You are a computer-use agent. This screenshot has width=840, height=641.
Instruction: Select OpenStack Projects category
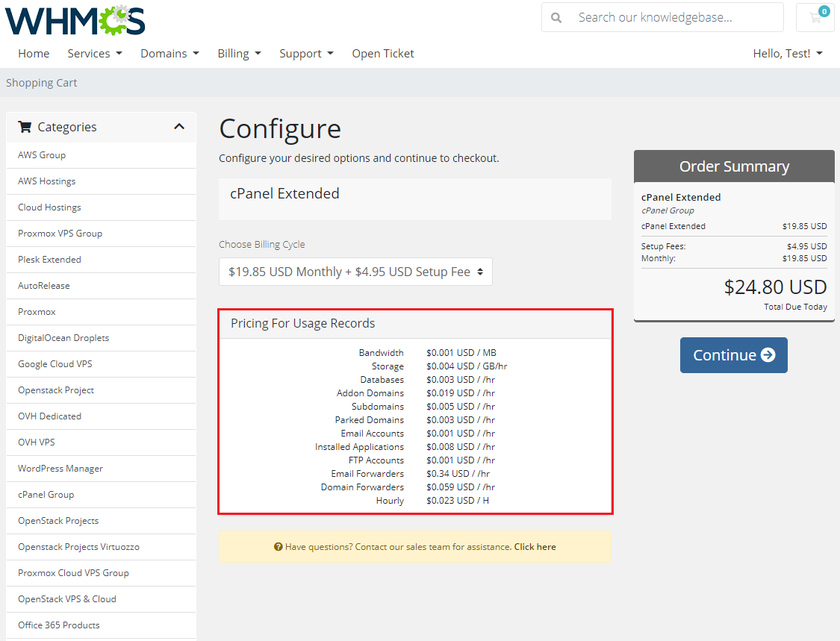coord(102,521)
